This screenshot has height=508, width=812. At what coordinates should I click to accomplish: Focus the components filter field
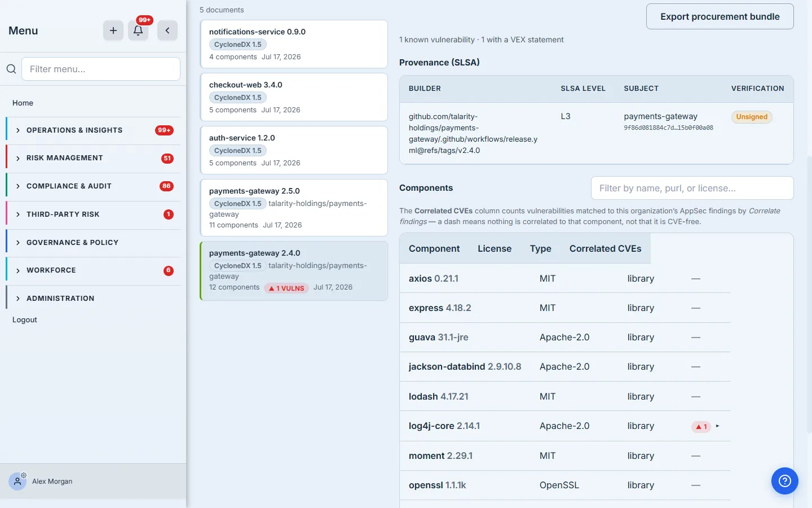[692, 188]
